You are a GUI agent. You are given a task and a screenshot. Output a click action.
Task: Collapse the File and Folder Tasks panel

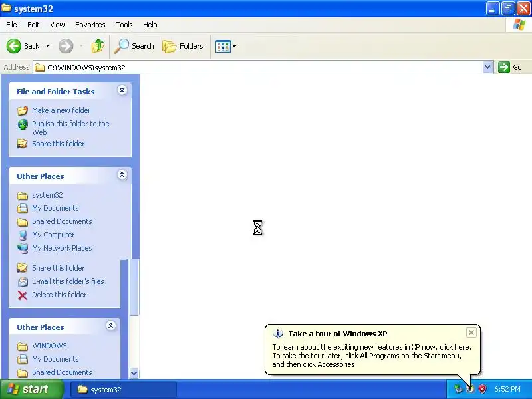pos(122,90)
